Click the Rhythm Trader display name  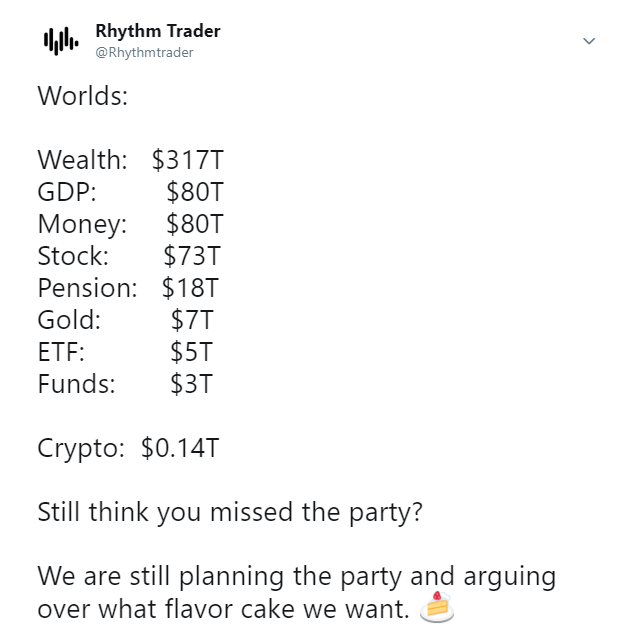click(x=158, y=31)
